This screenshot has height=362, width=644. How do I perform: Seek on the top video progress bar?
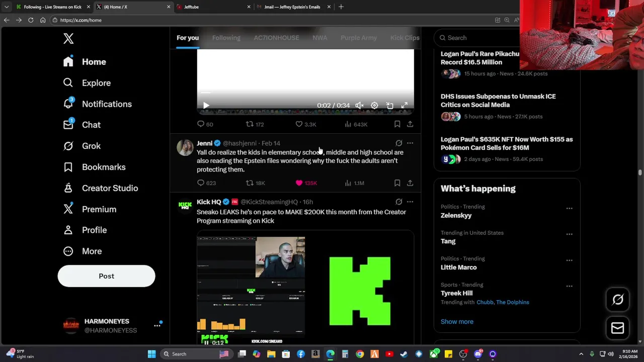coord(305,93)
